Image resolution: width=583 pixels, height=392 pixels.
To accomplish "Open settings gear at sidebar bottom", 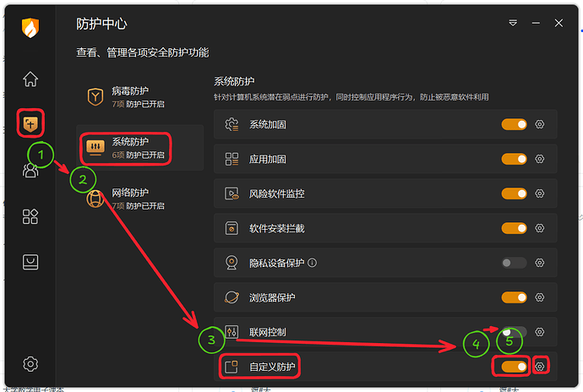I will click(30, 364).
